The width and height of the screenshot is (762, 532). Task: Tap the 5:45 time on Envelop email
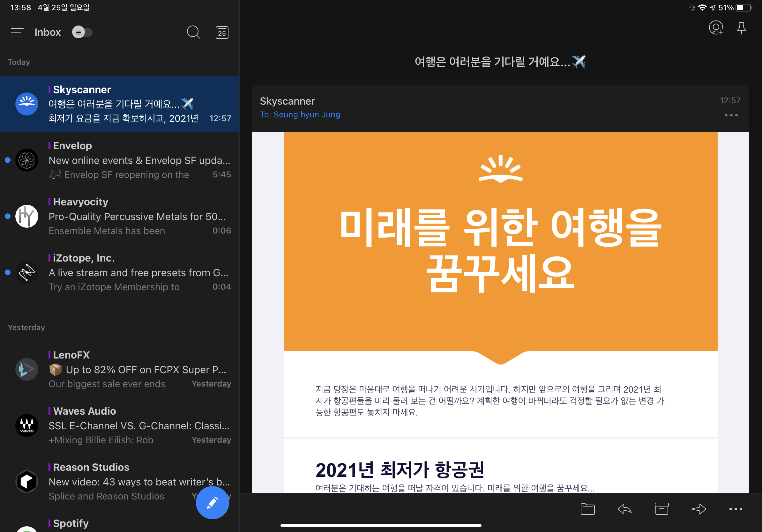pos(222,174)
